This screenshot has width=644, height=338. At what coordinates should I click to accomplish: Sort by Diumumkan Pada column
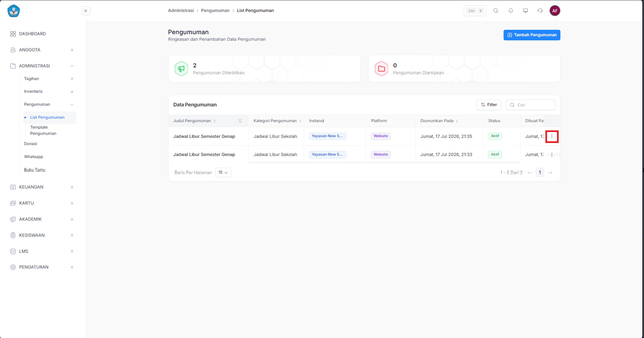(x=457, y=121)
